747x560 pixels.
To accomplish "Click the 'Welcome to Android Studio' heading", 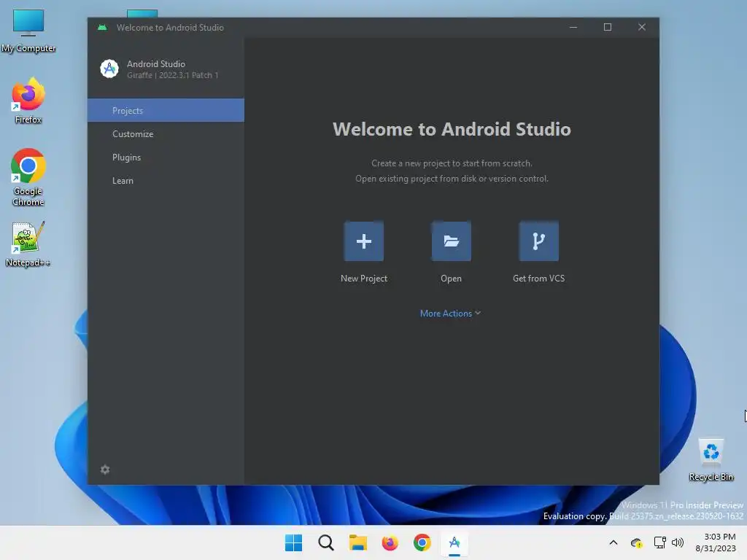I will [452, 130].
